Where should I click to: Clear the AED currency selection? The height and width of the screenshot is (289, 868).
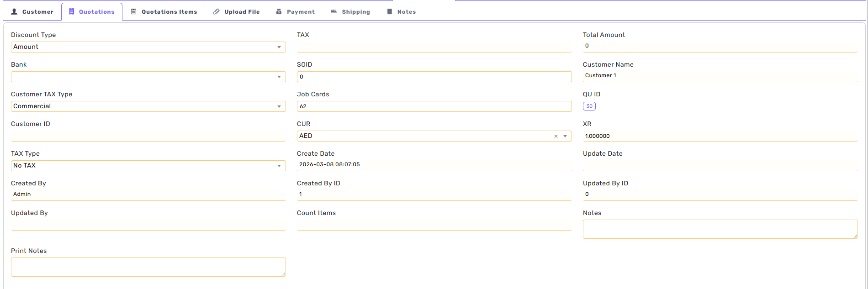(556, 136)
